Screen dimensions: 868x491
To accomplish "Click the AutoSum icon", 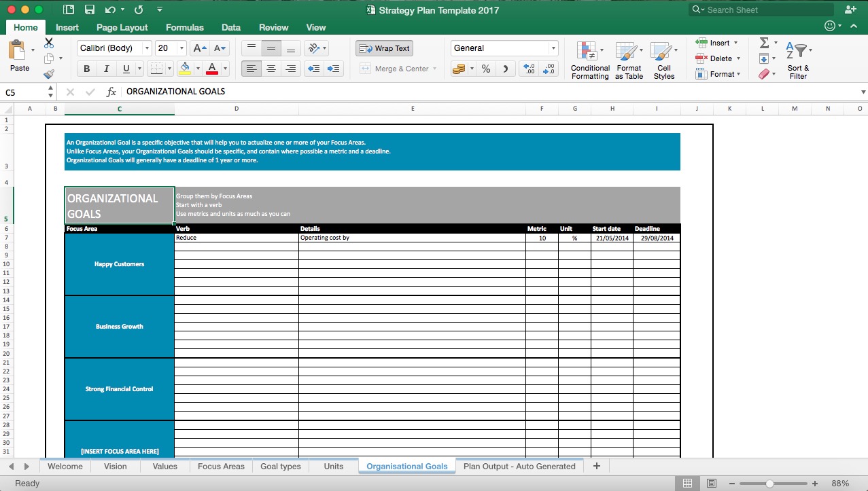I will tap(764, 42).
